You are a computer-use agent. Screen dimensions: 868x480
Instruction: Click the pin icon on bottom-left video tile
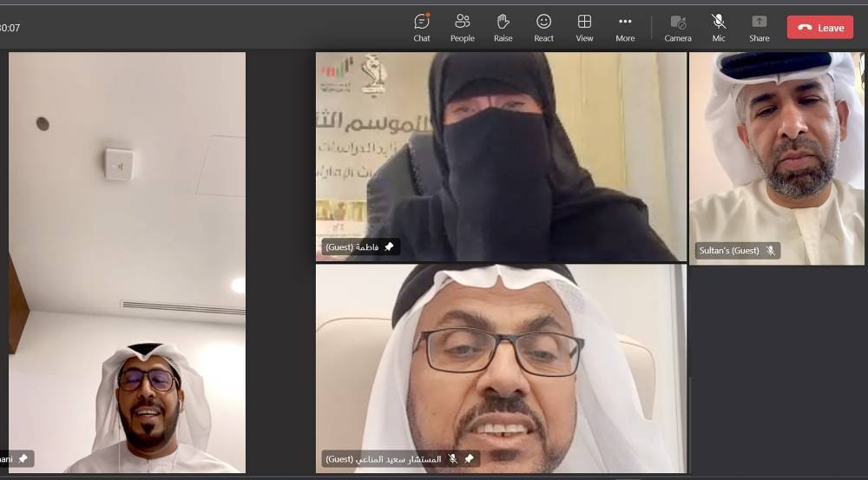point(23,458)
